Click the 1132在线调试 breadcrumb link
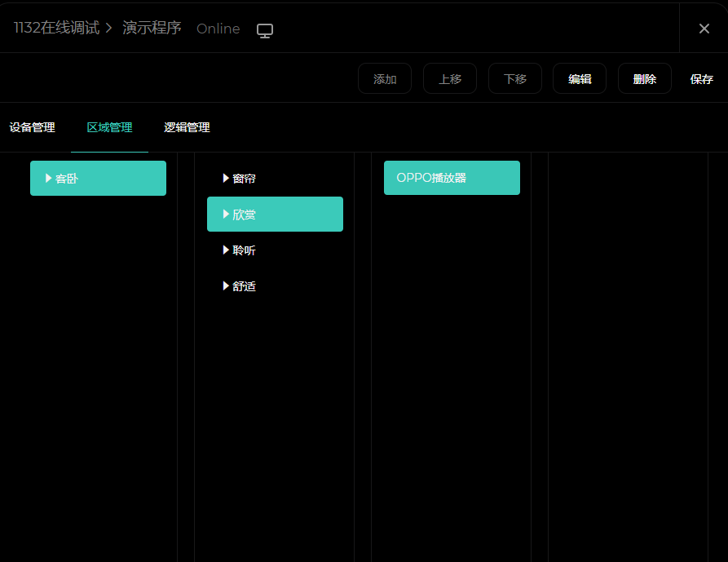 (56, 28)
